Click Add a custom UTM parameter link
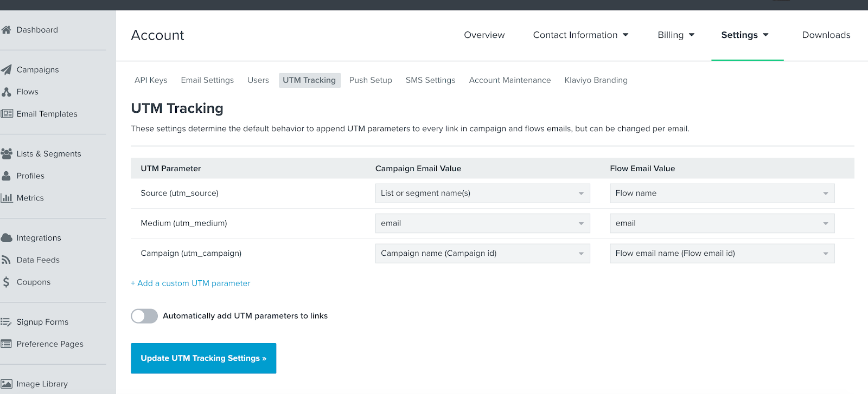 (191, 283)
